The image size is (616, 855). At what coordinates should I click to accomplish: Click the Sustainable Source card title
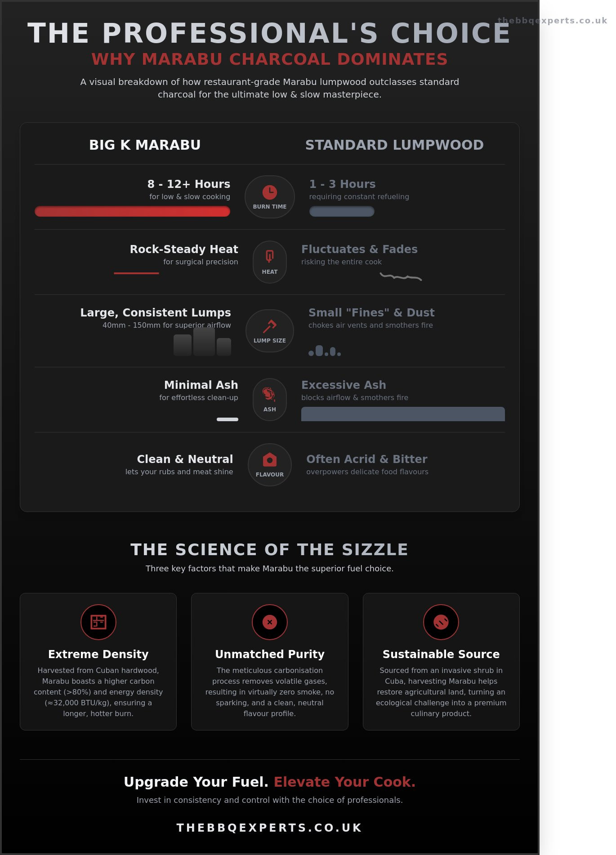tap(441, 654)
